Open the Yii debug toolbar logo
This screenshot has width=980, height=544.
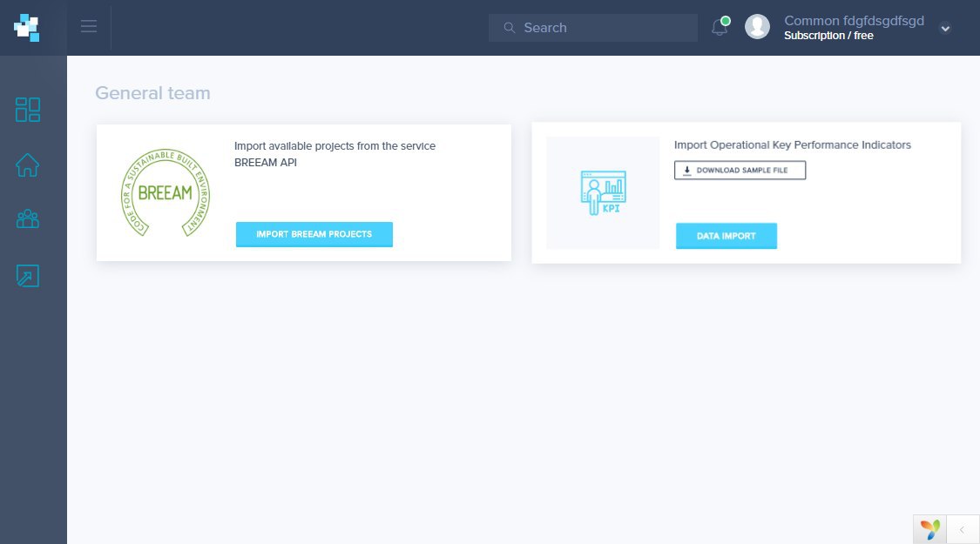tap(930, 529)
